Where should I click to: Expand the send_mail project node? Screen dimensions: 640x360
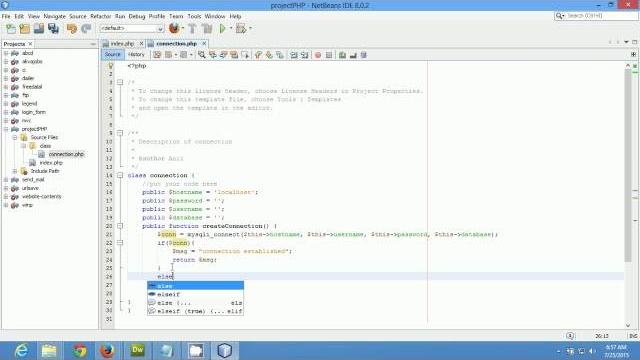(x=6, y=180)
